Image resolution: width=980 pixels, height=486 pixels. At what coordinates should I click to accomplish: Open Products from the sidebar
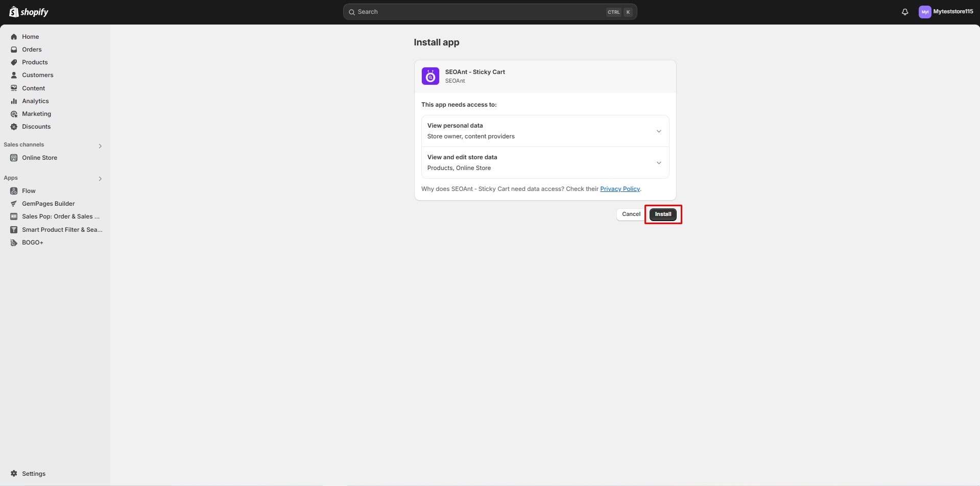coord(34,62)
